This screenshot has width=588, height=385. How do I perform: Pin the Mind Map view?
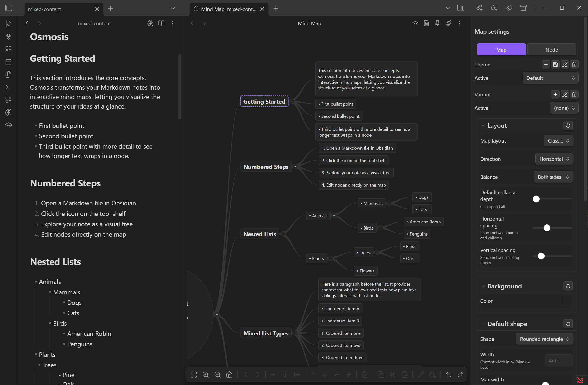tap(437, 23)
